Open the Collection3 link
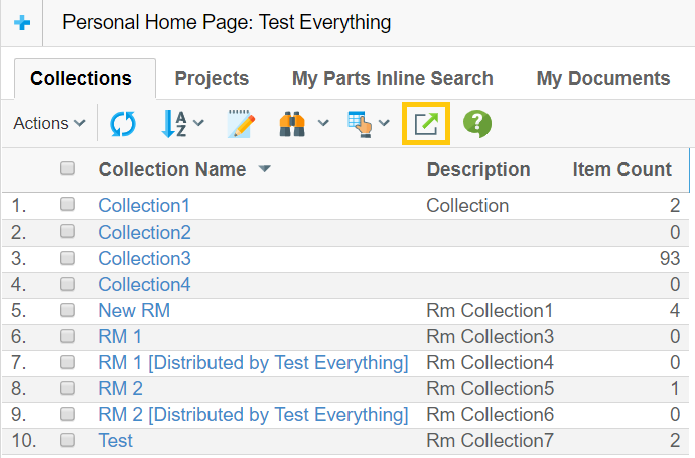695x458 pixels. [144, 258]
